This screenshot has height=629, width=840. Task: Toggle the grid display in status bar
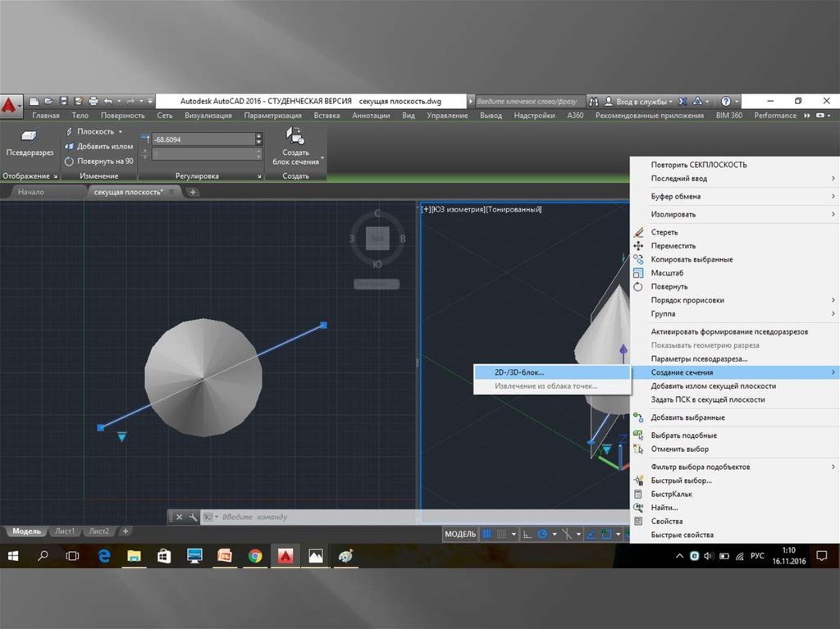(x=487, y=534)
